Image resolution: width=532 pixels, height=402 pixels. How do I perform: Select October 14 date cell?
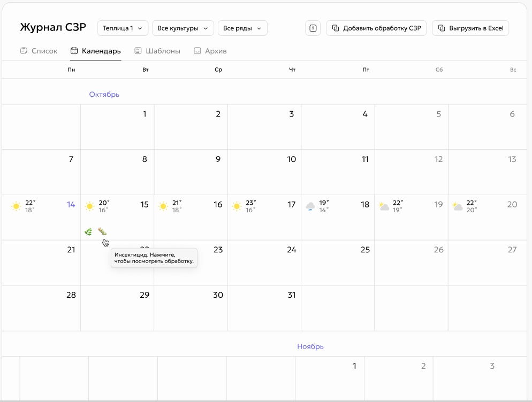coord(41,217)
